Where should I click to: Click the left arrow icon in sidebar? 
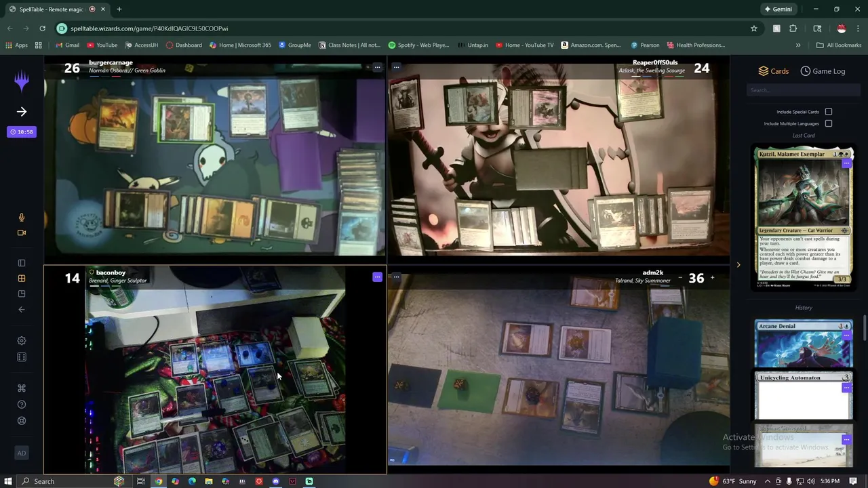22,309
